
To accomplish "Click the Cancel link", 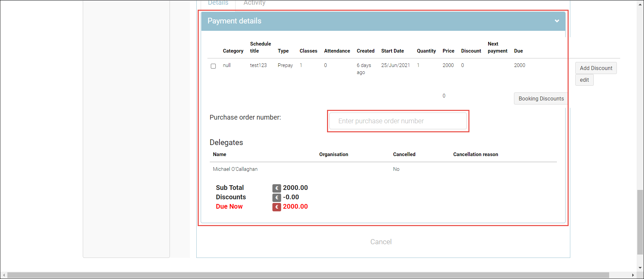I will [x=381, y=242].
